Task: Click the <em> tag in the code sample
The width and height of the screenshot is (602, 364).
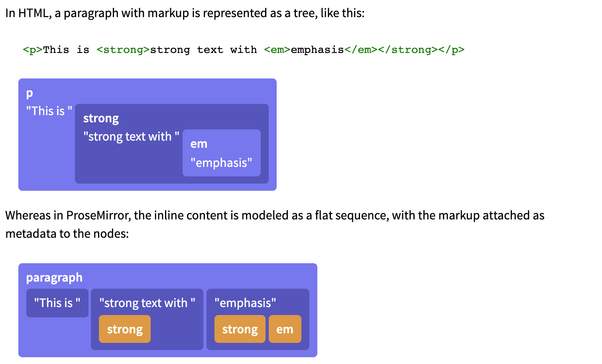Action: (x=277, y=50)
